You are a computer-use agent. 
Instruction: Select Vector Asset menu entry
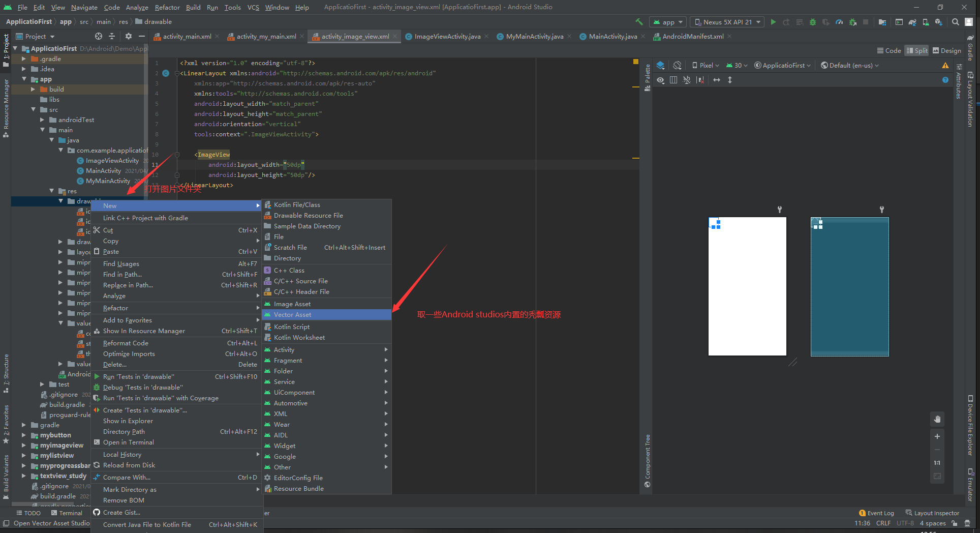pos(327,315)
